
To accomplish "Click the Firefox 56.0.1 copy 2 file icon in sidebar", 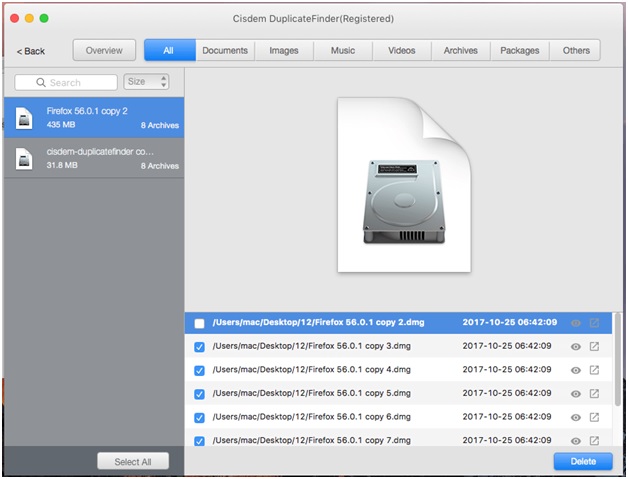I will (24, 118).
